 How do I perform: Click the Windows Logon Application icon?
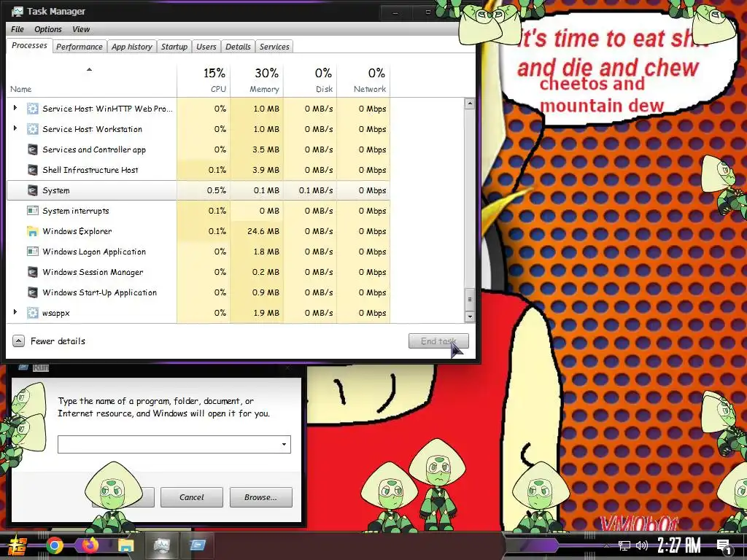(32, 252)
